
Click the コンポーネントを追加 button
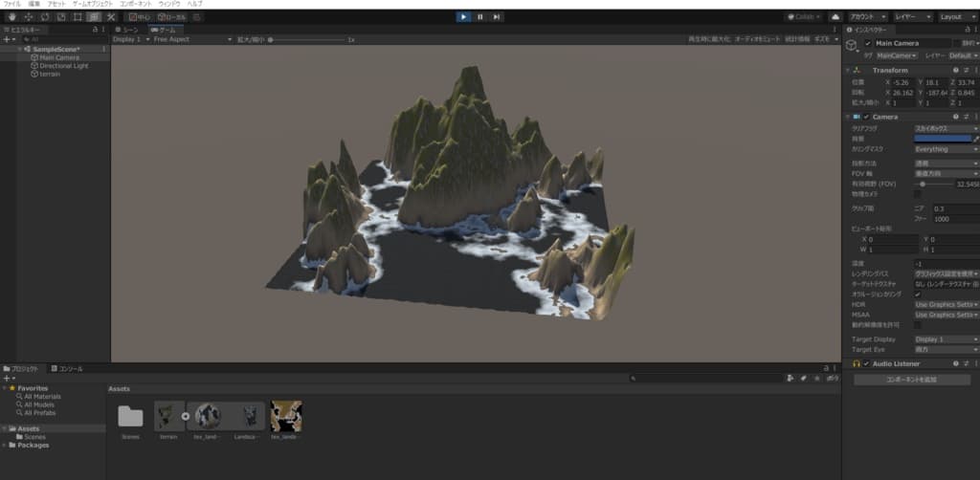click(x=910, y=380)
